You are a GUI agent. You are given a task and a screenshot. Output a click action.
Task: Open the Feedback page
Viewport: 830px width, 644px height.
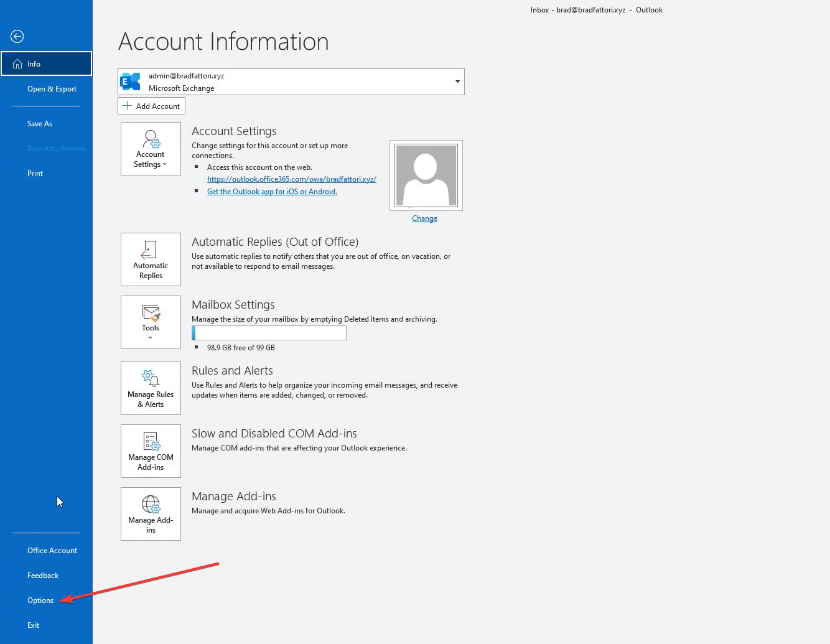(x=43, y=576)
